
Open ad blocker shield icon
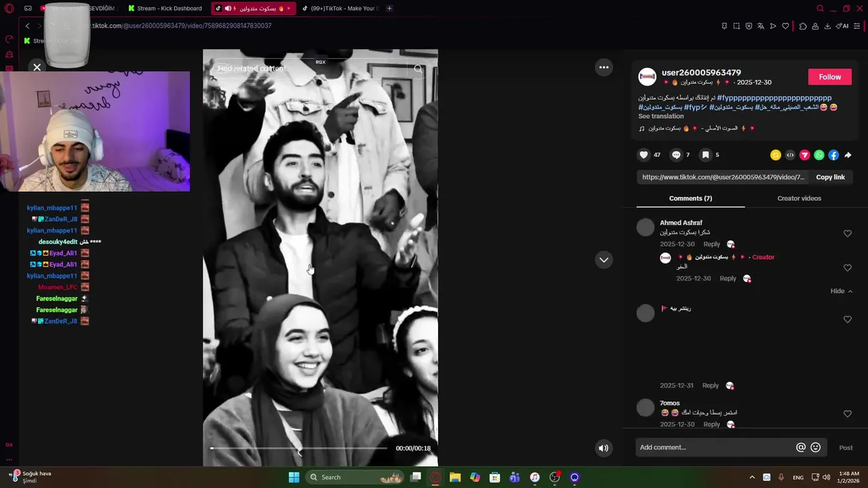pyautogui.click(x=749, y=26)
